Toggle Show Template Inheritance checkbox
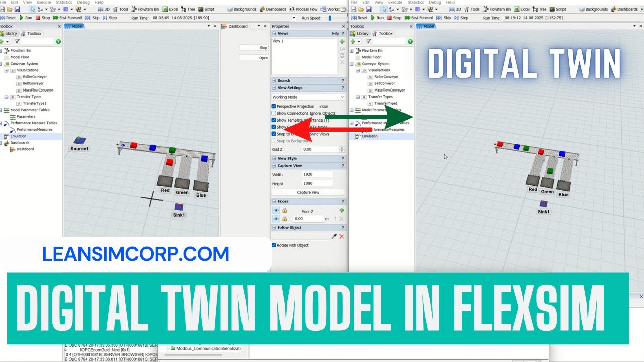Image resolution: width=644 pixels, height=362 pixels. 274,120
